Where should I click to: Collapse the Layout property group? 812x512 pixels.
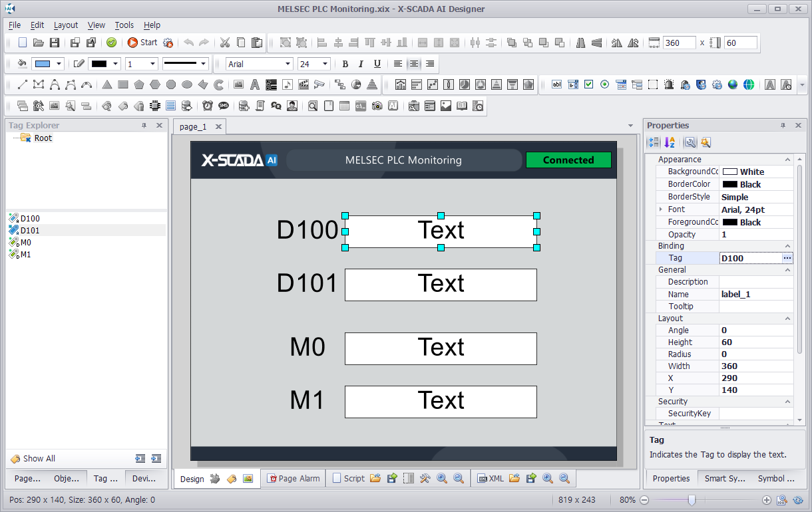coord(788,319)
